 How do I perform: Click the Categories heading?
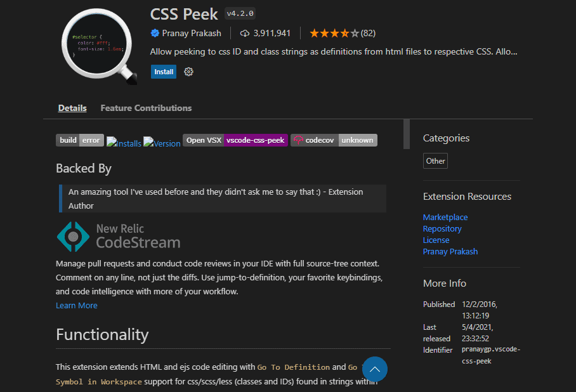[446, 138]
